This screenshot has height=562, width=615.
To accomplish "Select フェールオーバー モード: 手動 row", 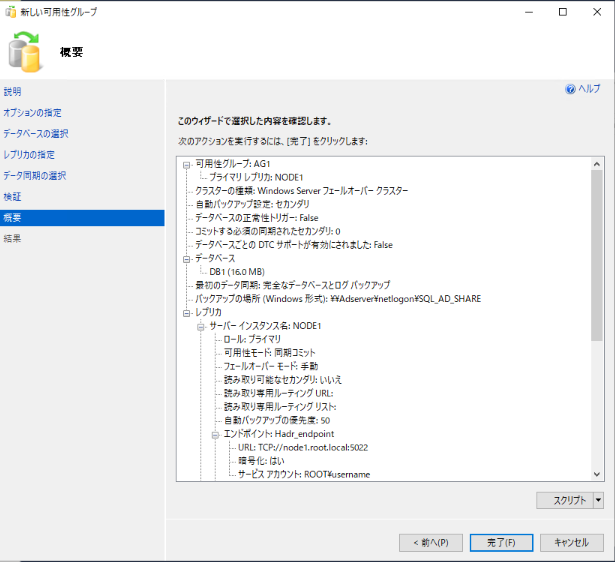I will pyautogui.click(x=271, y=367).
